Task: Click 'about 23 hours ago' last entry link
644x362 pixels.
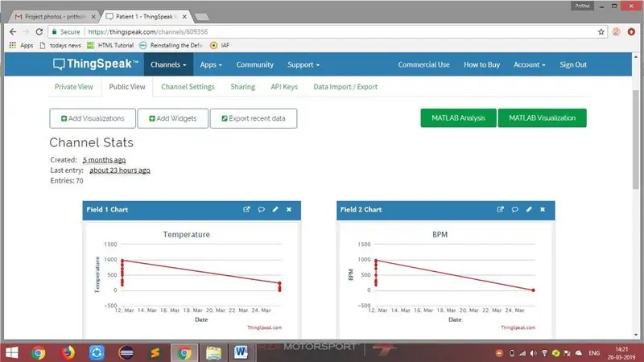Action: (119, 170)
